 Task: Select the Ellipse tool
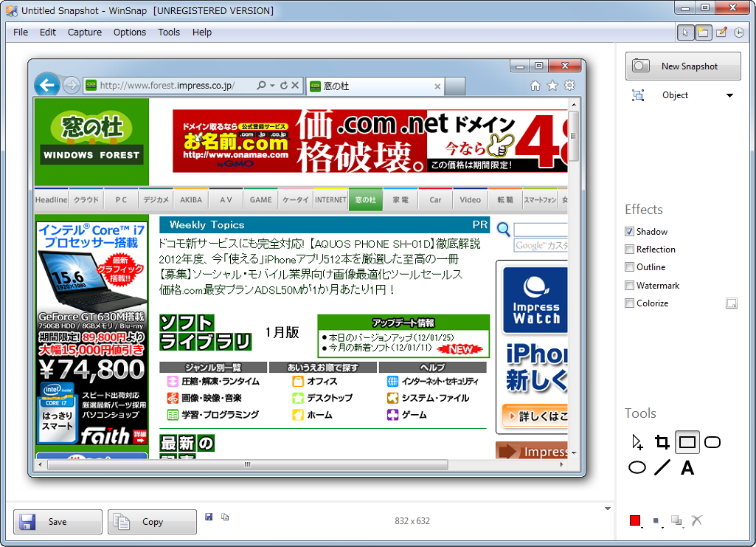tap(637, 467)
